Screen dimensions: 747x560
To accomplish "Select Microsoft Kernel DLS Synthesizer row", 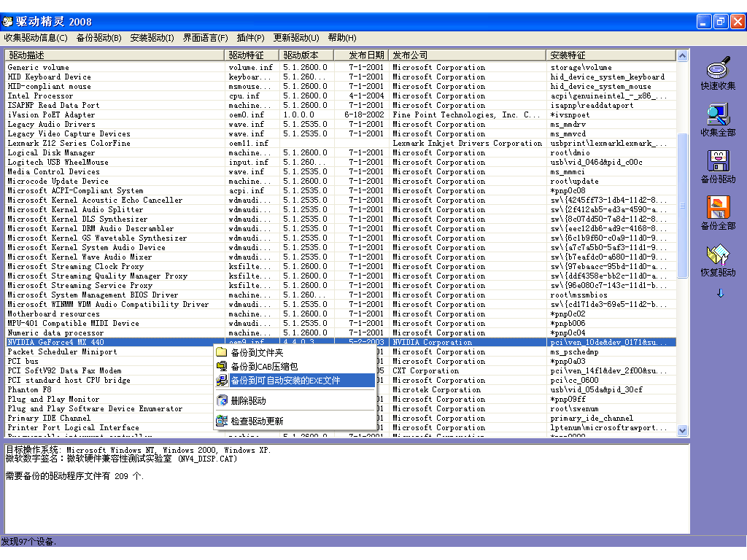I will [341, 219].
